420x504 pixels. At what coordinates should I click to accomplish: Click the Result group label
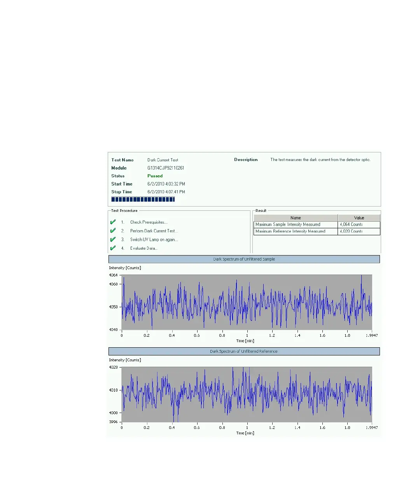[261, 211]
